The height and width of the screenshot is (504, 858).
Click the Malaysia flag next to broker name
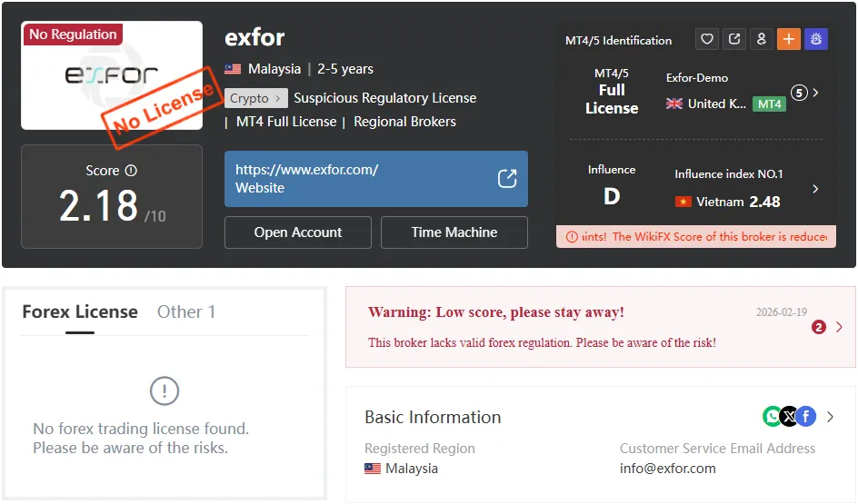click(x=233, y=69)
